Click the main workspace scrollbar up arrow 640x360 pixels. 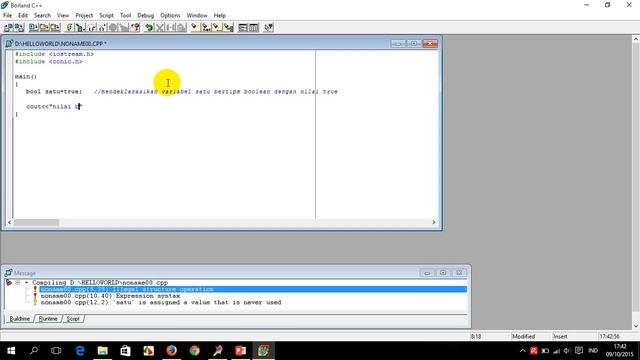(x=636, y=39)
